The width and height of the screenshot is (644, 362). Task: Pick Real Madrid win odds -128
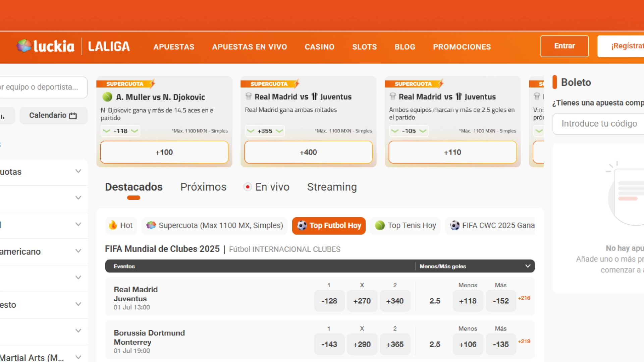pos(329,301)
